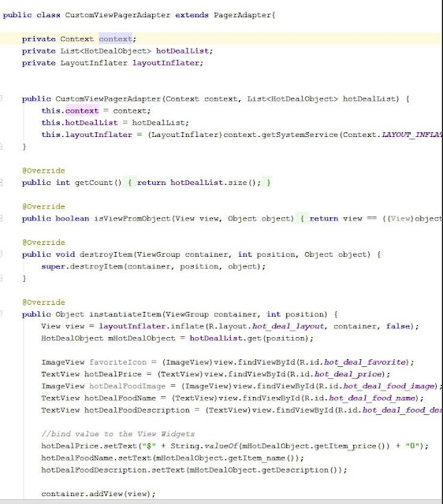The width and height of the screenshot is (443, 504).
Task: Click highlighted 'context' in private Context field
Action: [x=116, y=39]
